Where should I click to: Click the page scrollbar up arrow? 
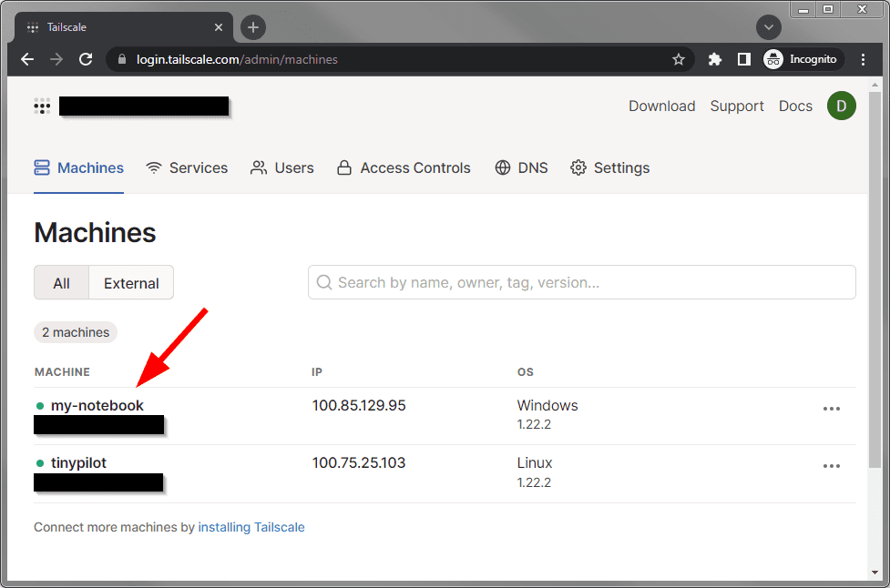[875, 85]
